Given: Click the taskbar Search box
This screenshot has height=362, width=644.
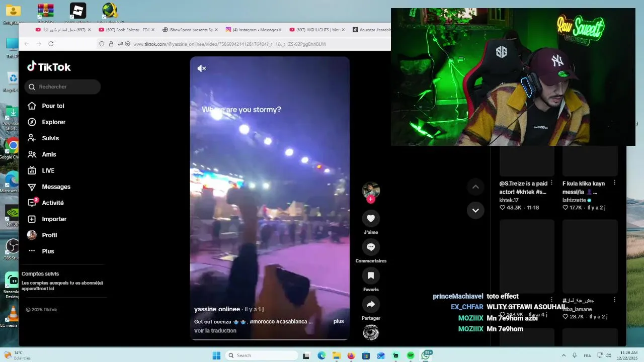Looking at the screenshot, I should [261, 355].
